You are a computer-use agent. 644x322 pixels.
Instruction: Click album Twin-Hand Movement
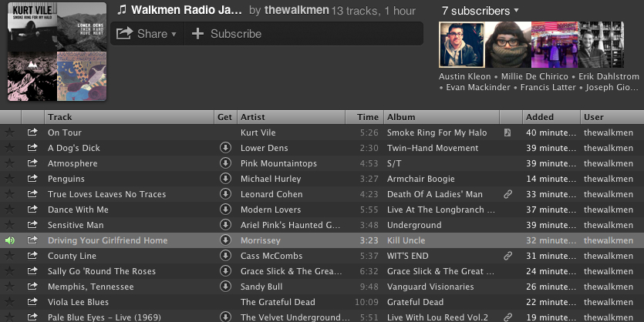click(x=433, y=148)
